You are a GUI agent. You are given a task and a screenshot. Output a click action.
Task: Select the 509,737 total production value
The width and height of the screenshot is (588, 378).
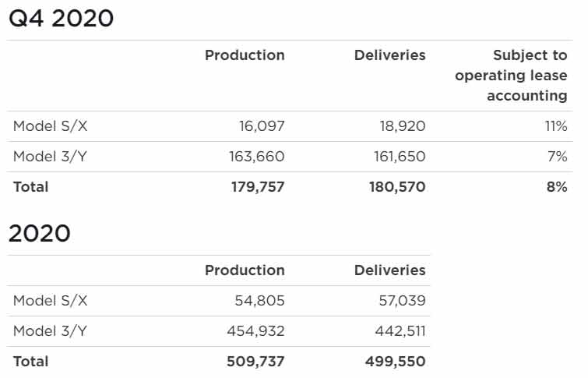click(x=255, y=362)
